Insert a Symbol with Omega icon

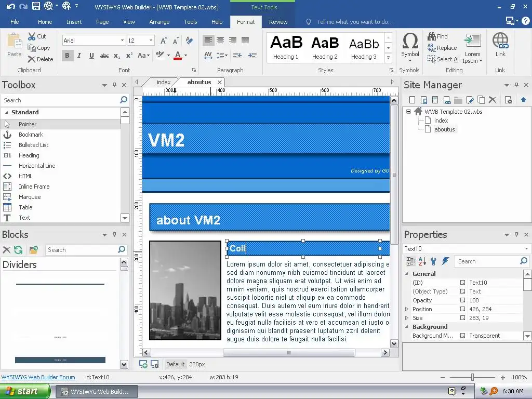point(410,47)
